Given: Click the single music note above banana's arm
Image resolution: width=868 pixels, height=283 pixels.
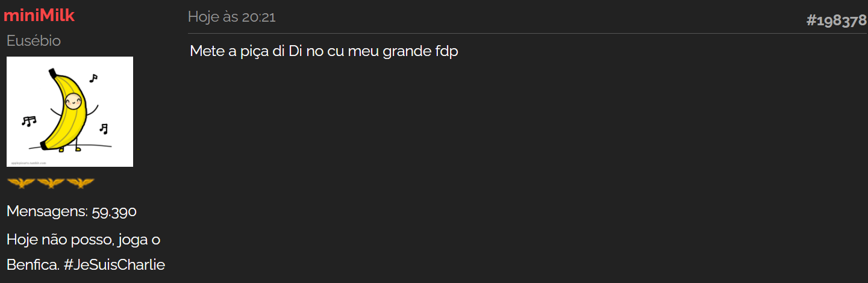Looking at the screenshot, I should pos(93,78).
